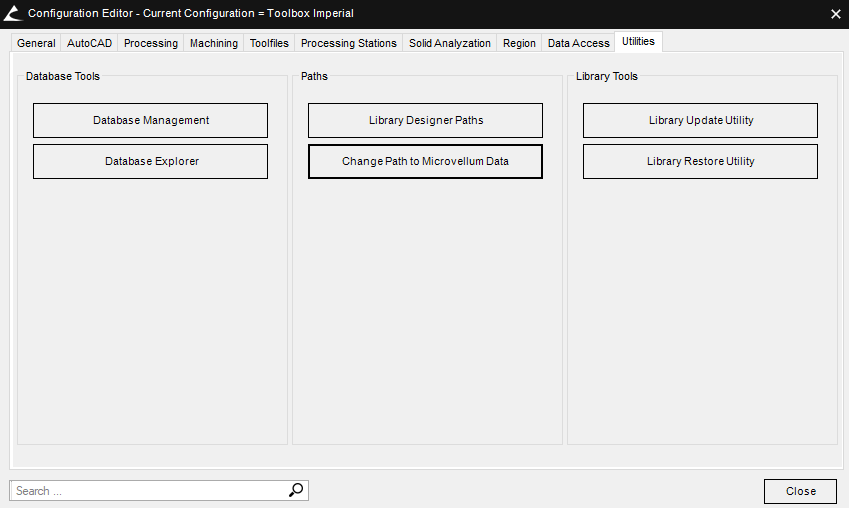Screen dimensions: 849x508
Task: Open the AutoCAD tab
Action: 89,43
